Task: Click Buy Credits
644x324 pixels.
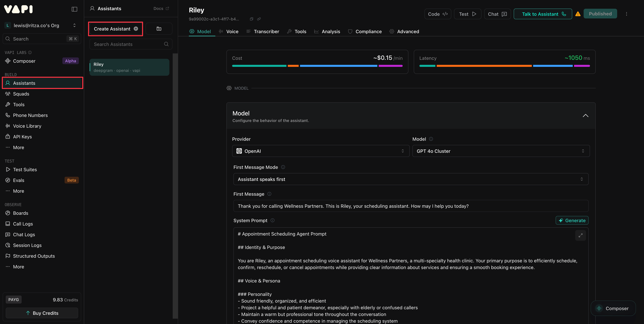Action: [x=42, y=313]
